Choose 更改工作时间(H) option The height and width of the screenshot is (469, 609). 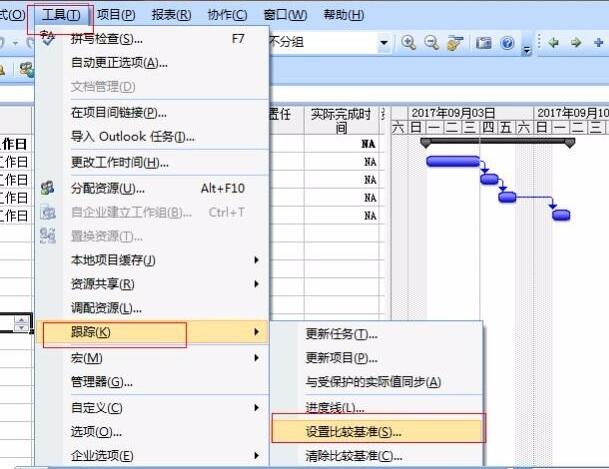152,162
